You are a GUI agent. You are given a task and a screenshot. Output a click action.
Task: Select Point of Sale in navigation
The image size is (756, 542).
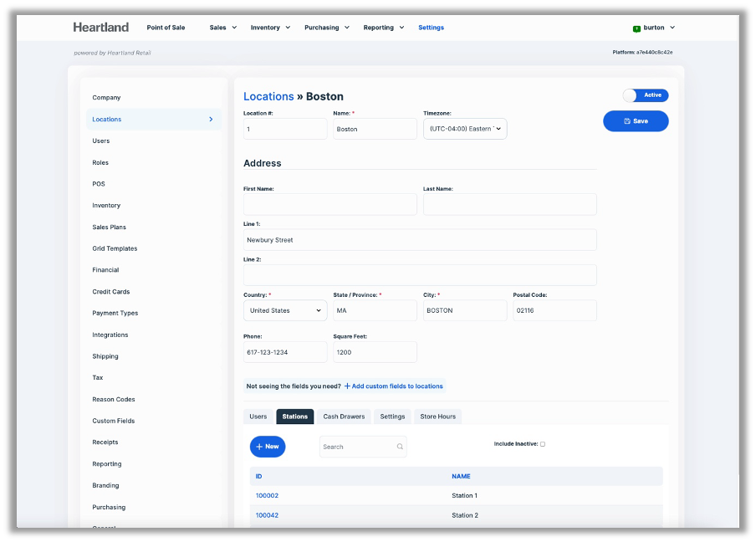166,28
